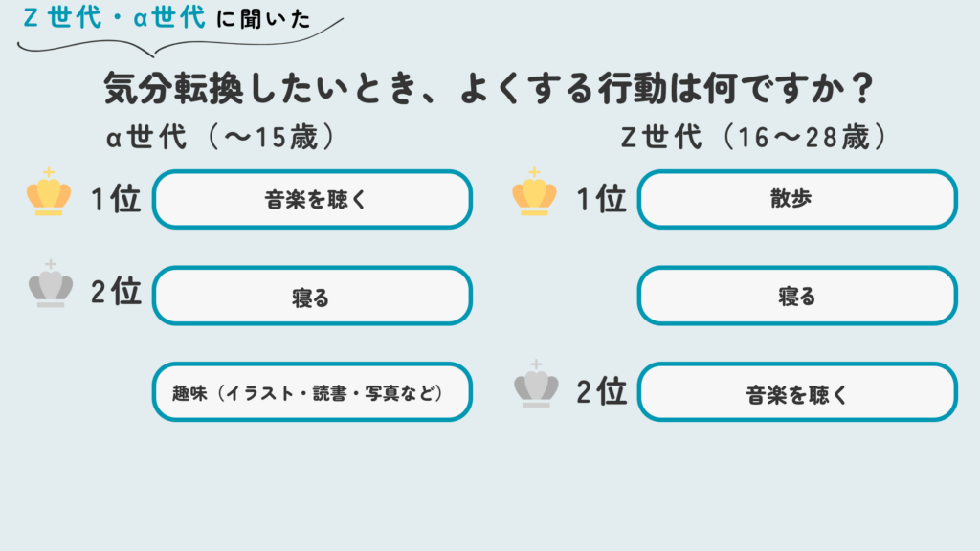Select the 散歩 answer box

click(797, 200)
